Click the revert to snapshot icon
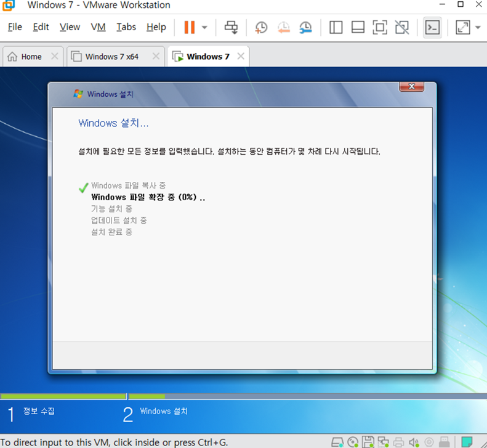Image resolution: width=487 pixels, height=448 pixels. (x=284, y=27)
